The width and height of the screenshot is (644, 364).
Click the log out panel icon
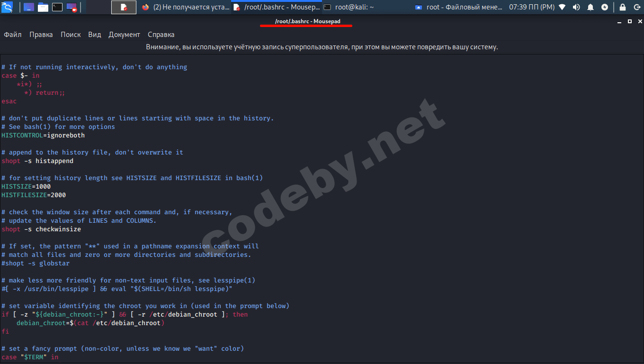636,7
